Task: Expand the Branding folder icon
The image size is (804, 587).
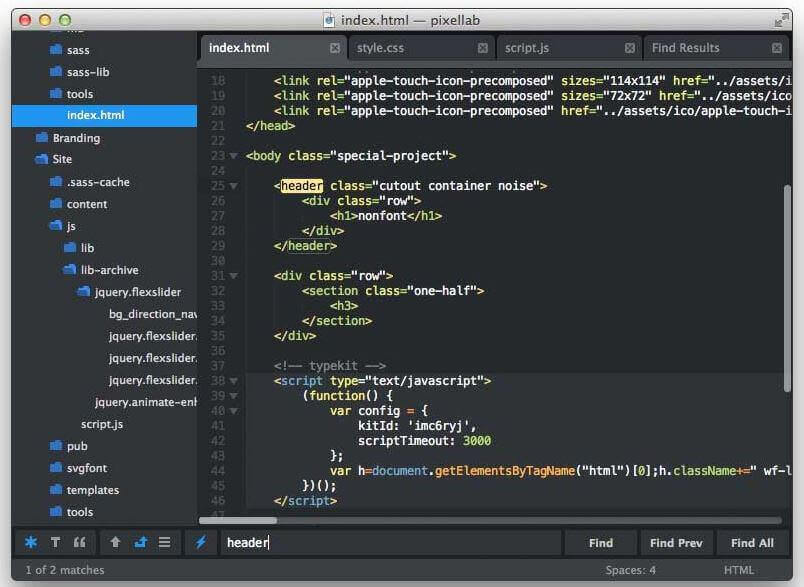Action: click(42, 137)
